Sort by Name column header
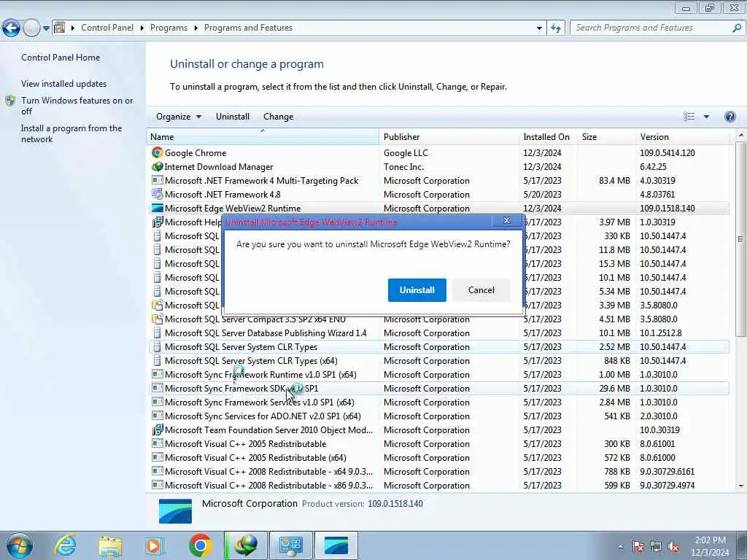The image size is (747, 560). pyautogui.click(x=263, y=136)
